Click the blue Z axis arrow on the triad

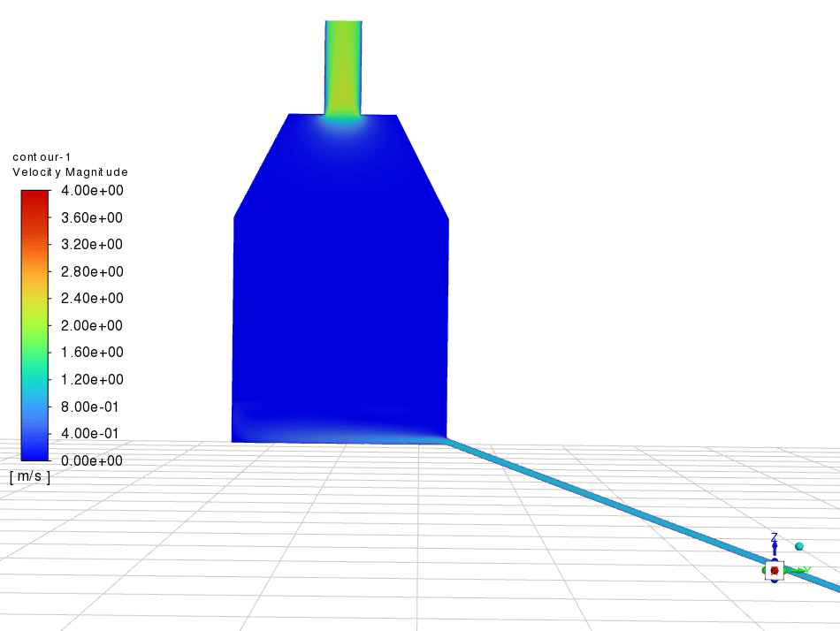[x=775, y=548]
